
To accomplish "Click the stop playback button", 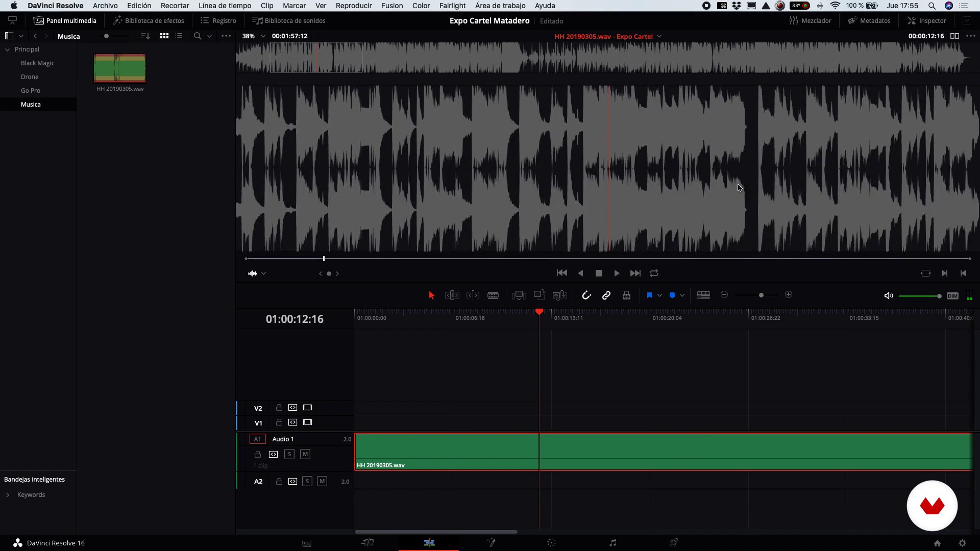I will 599,273.
